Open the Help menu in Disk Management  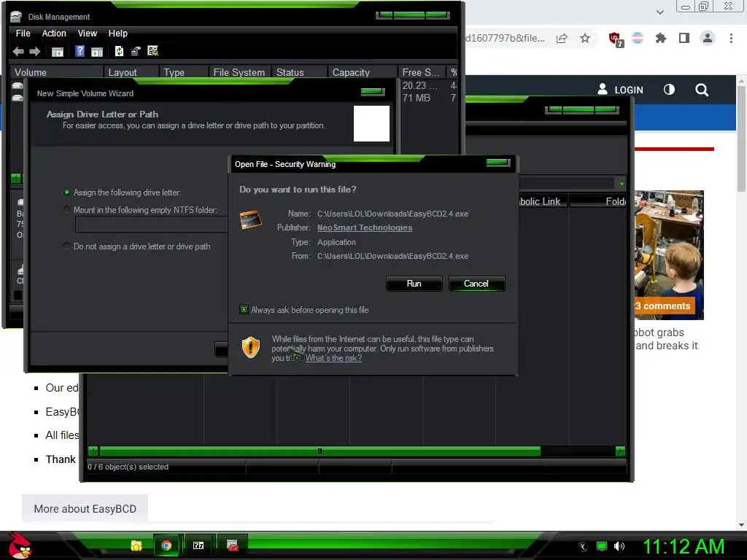tap(117, 34)
